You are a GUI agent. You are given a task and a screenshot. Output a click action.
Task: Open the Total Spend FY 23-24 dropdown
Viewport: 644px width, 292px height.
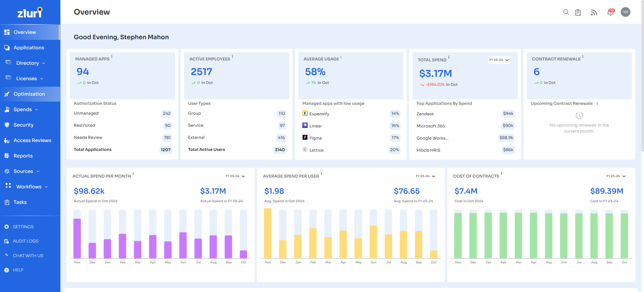click(x=499, y=60)
